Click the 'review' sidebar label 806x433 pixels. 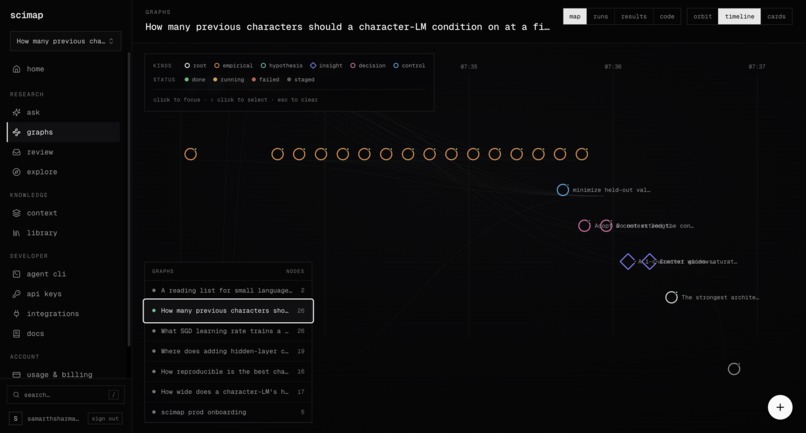coord(40,152)
